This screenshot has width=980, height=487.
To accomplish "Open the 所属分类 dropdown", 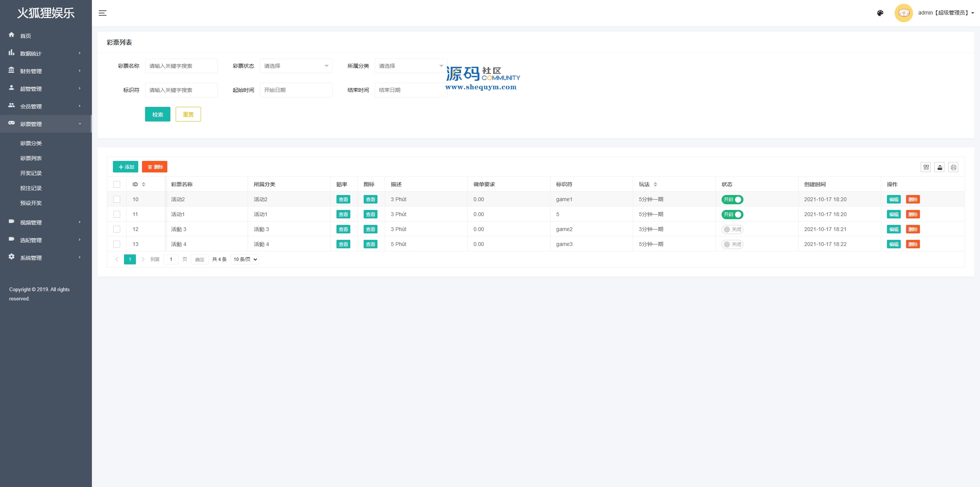I will pos(411,66).
